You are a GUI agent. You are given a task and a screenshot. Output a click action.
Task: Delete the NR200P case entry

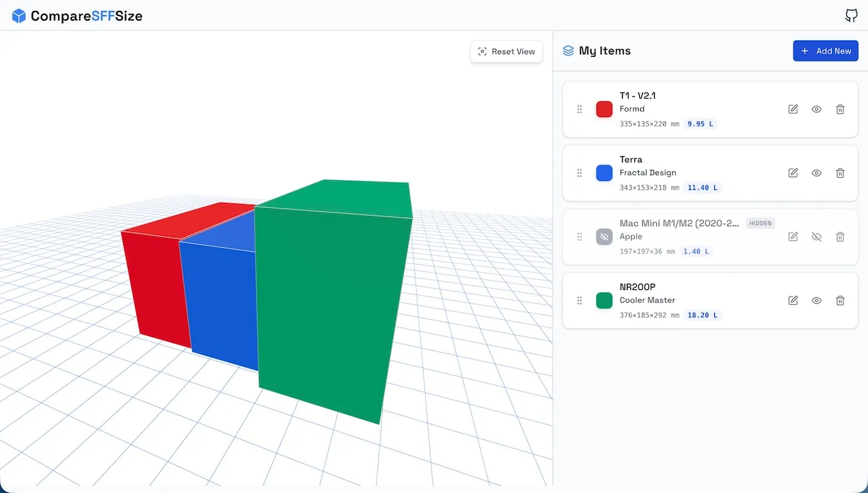pyautogui.click(x=840, y=300)
